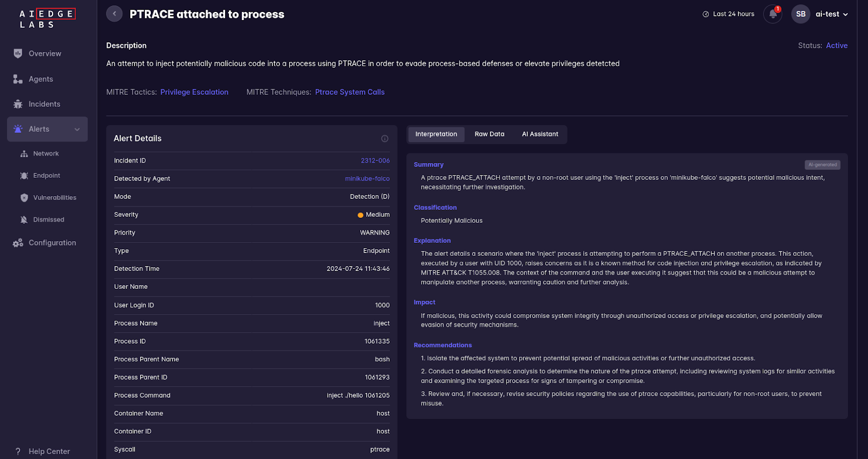868x459 pixels.
Task: Click the Detection Time value 2024-07-24 11:43:46
Action: pos(358,269)
